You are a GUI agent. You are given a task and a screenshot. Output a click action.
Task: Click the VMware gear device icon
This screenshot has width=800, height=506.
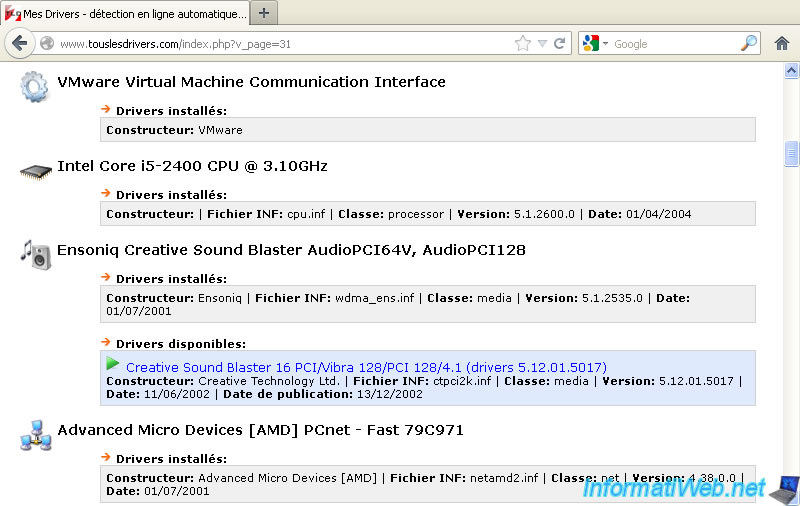coord(34,86)
